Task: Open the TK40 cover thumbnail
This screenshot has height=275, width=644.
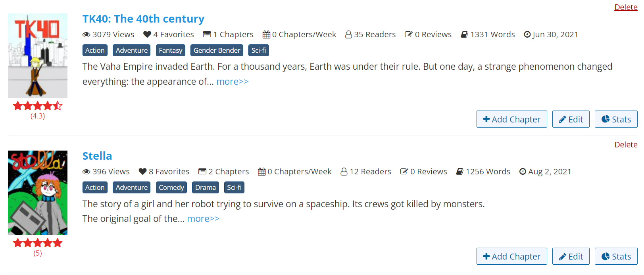Action: coord(38,55)
